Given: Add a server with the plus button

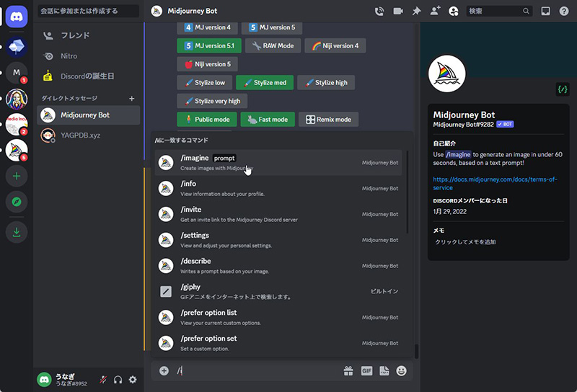Looking at the screenshot, I should pyautogui.click(x=17, y=175).
